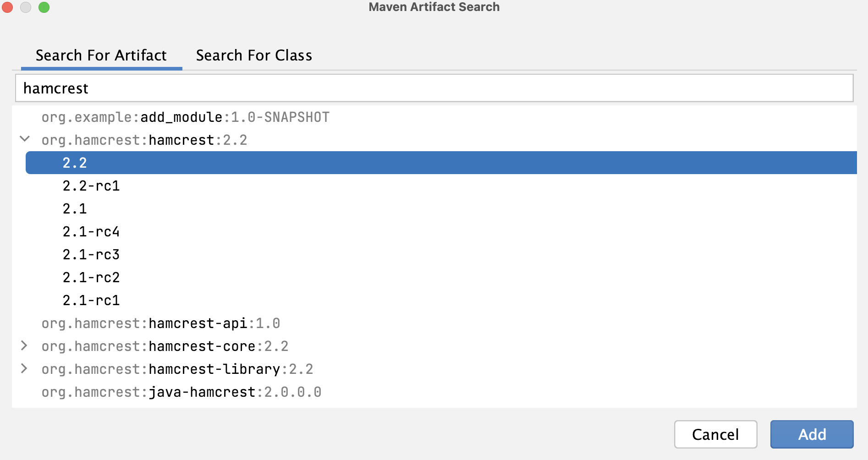Switch to the Search For Artifact tab
This screenshot has height=460, width=868.
101,55
